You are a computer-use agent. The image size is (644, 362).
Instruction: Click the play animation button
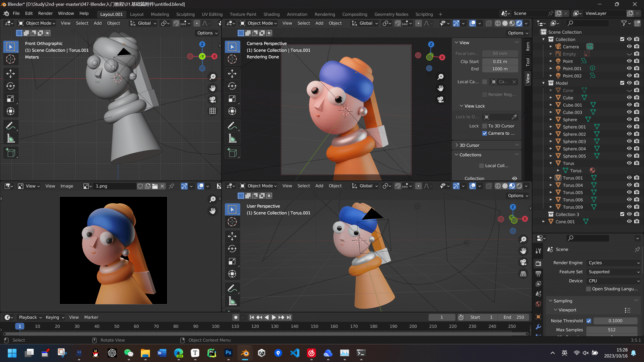click(x=274, y=317)
